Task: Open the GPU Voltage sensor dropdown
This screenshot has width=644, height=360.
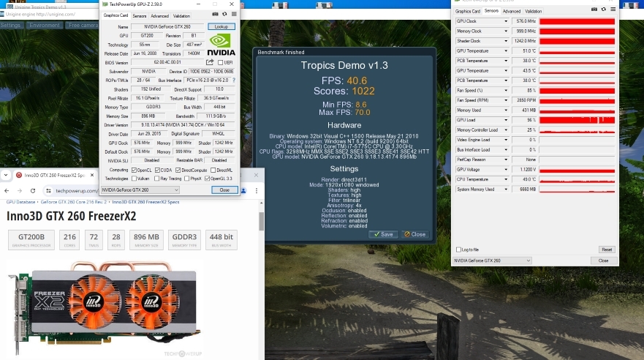Action: 506,169
